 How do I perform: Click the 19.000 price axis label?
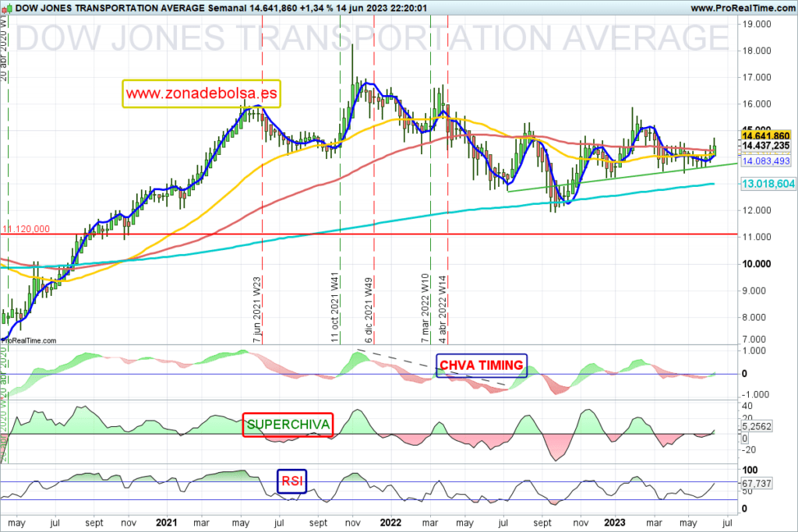coord(757,24)
